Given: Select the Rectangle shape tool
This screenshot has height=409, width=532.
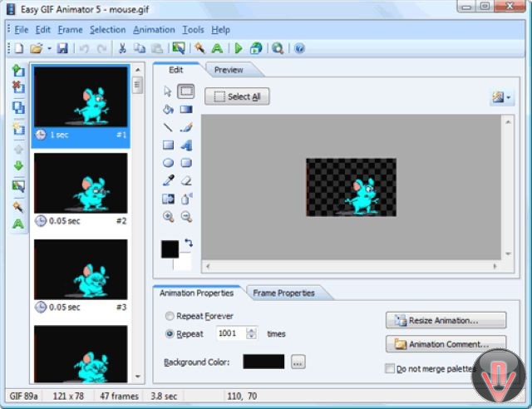Looking at the screenshot, I should click(x=168, y=145).
